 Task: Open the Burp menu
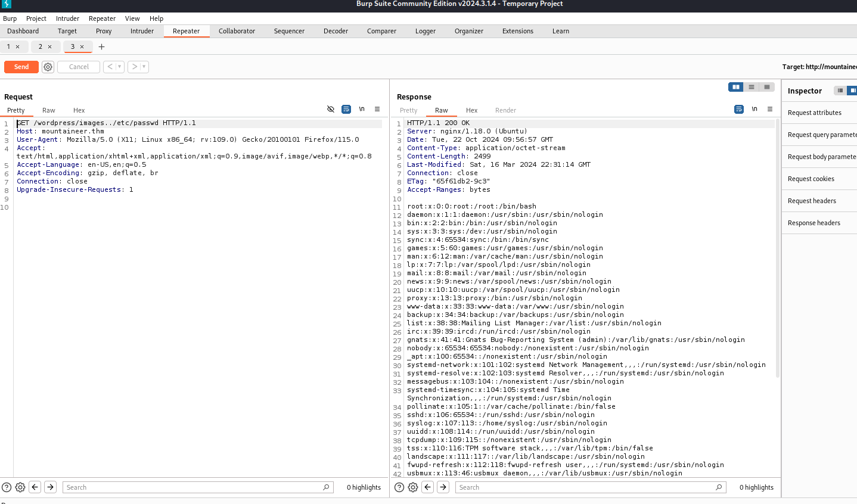point(10,18)
